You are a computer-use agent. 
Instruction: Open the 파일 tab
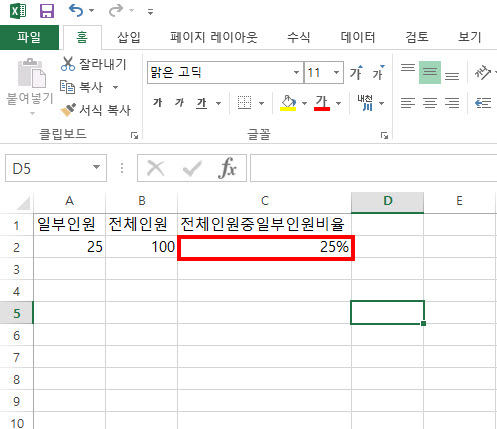click(29, 37)
